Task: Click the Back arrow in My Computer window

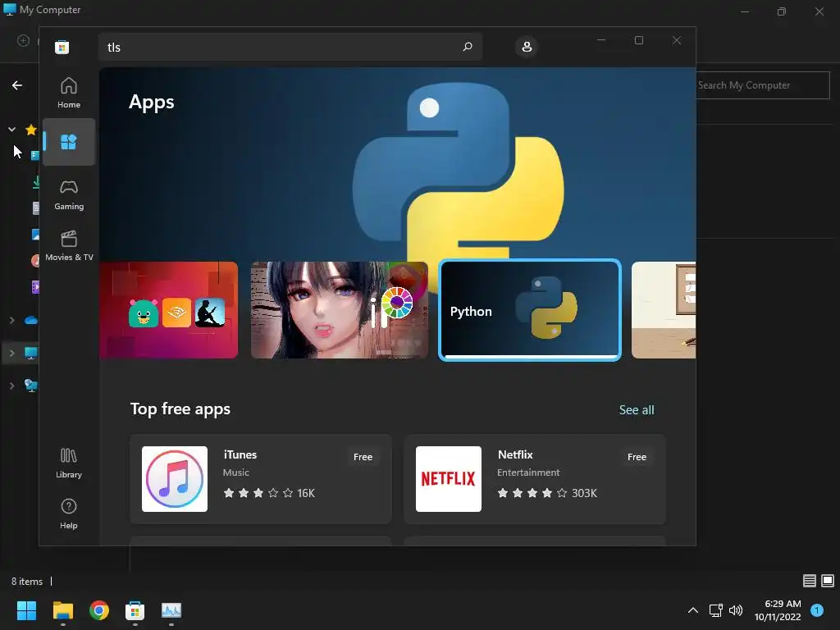Action: pyautogui.click(x=17, y=85)
